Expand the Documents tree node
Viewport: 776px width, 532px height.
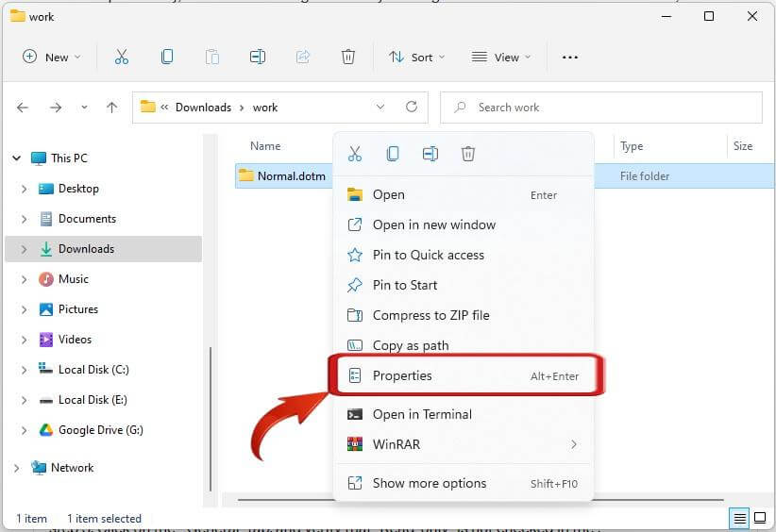pos(24,219)
